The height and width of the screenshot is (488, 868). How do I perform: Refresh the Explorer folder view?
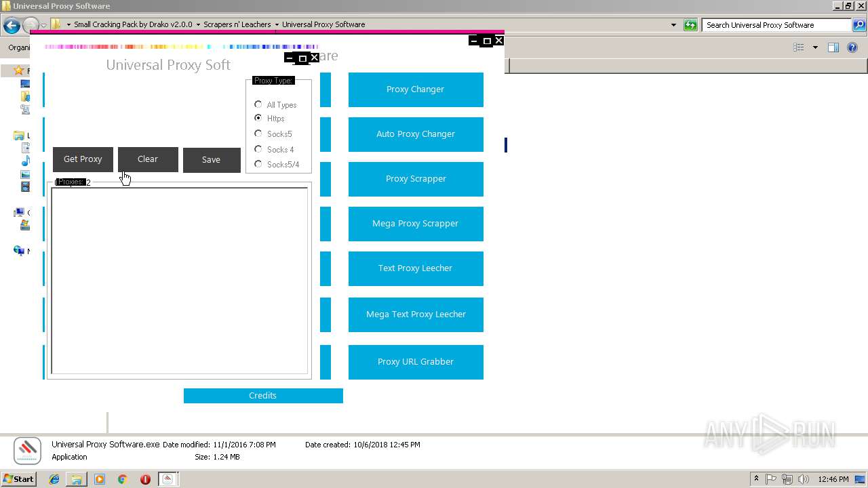tap(690, 25)
